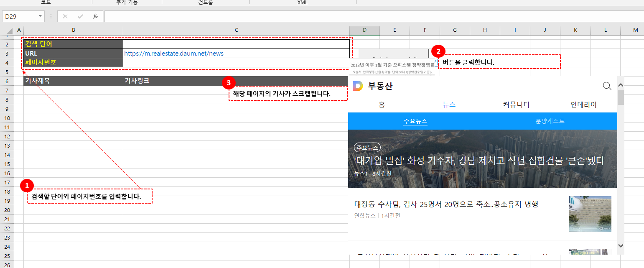This screenshot has height=268, width=644.
Task: Click the web page scrollbar down arrow
Action: click(621, 245)
